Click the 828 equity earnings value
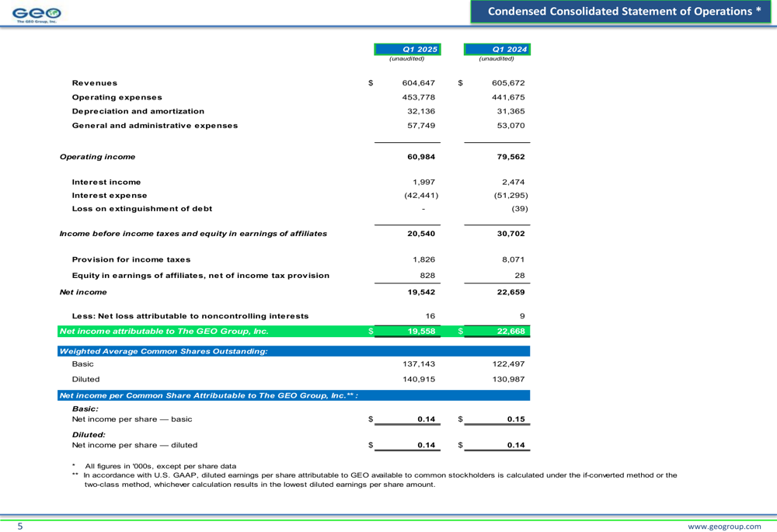This screenshot has width=777, height=532. tap(427, 276)
